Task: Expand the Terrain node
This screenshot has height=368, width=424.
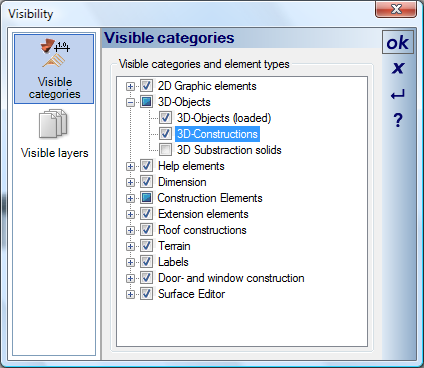Action: point(130,246)
